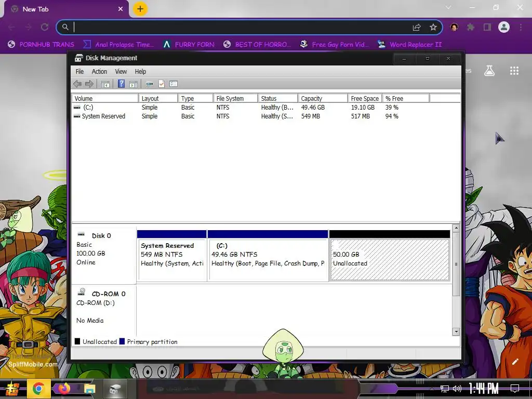The height and width of the screenshot is (399, 532).
Task: Click the Back arrow in Disk Management toolbar
Action: point(77,84)
